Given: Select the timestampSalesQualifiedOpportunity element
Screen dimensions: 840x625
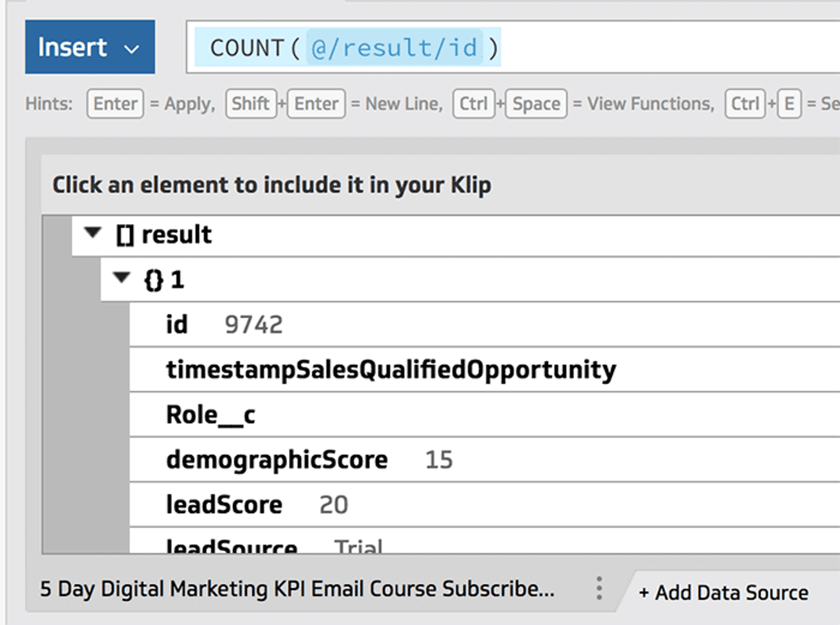Looking at the screenshot, I should tap(391, 369).
